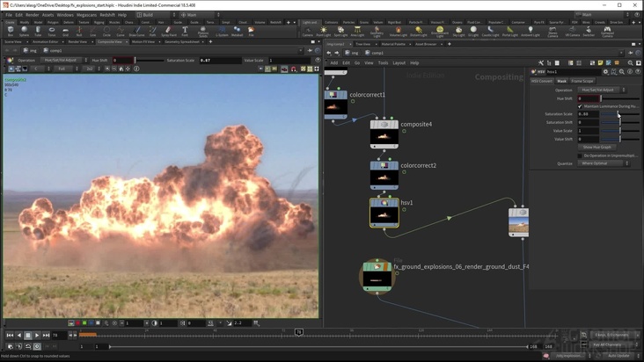The image size is (644, 362).
Task: Adjust the Value Shift slider handle
Action: point(620,139)
